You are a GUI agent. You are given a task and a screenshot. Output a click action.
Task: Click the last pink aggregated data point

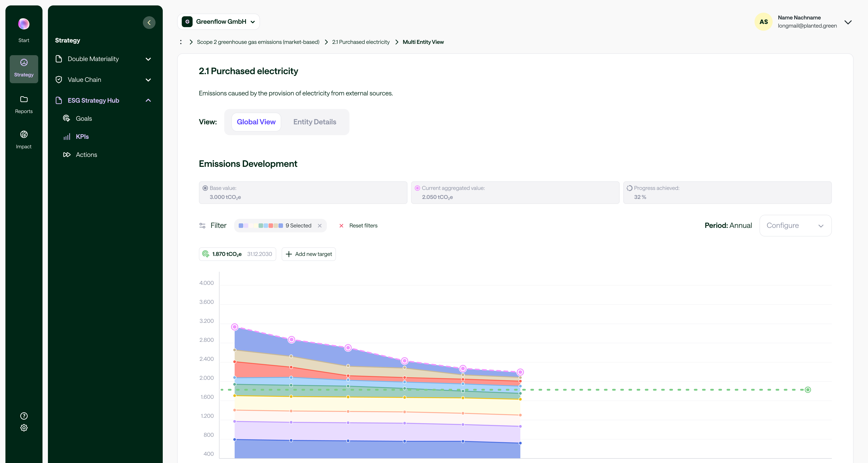click(x=520, y=372)
